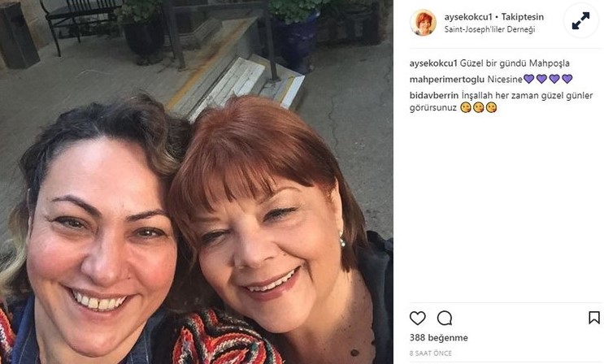Screen dimensions: 604x364
Task: Open the aysekokcu1 username beside the caption
Action: click(433, 63)
